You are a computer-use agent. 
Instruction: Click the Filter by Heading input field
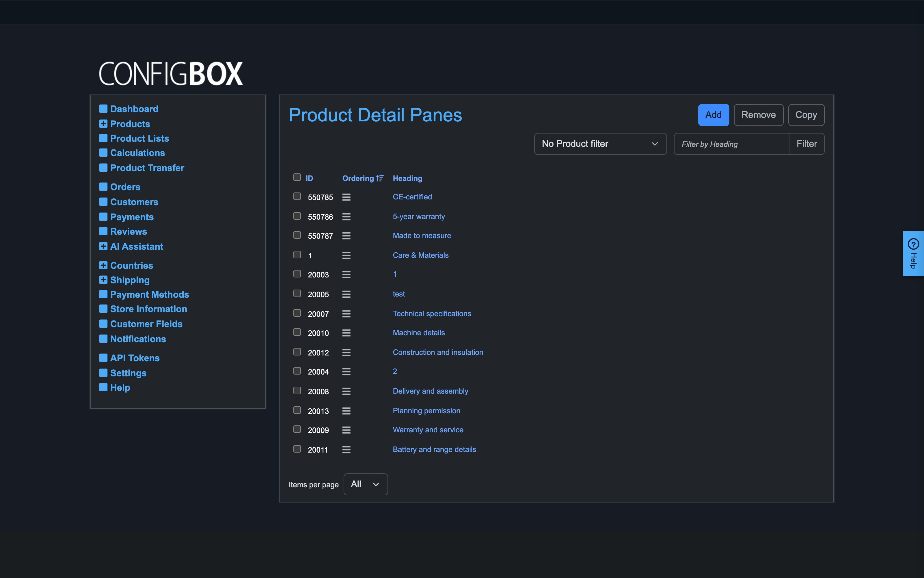731,144
